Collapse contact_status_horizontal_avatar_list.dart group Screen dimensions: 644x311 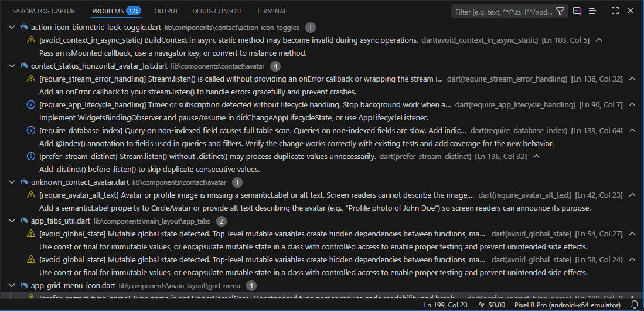point(11,66)
